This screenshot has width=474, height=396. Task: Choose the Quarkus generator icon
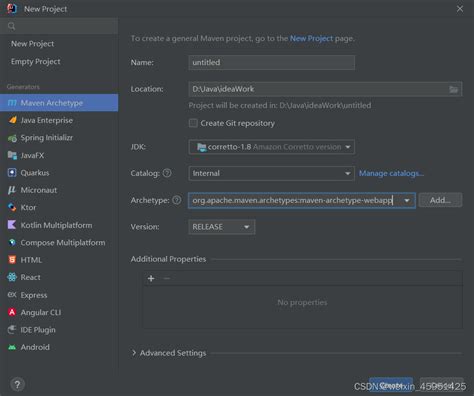click(12, 173)
